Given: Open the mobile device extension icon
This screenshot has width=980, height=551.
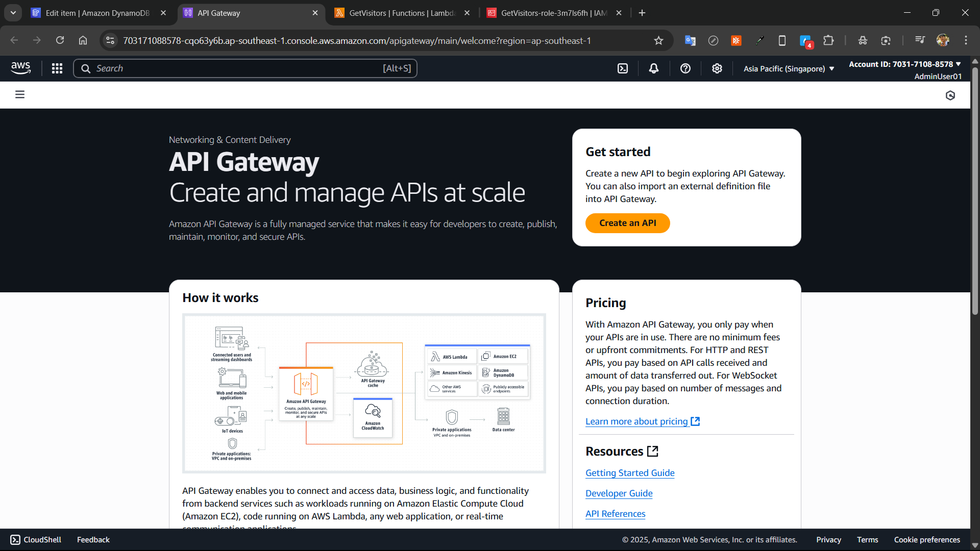Looking at the screenshot, I should coord(782,41).
